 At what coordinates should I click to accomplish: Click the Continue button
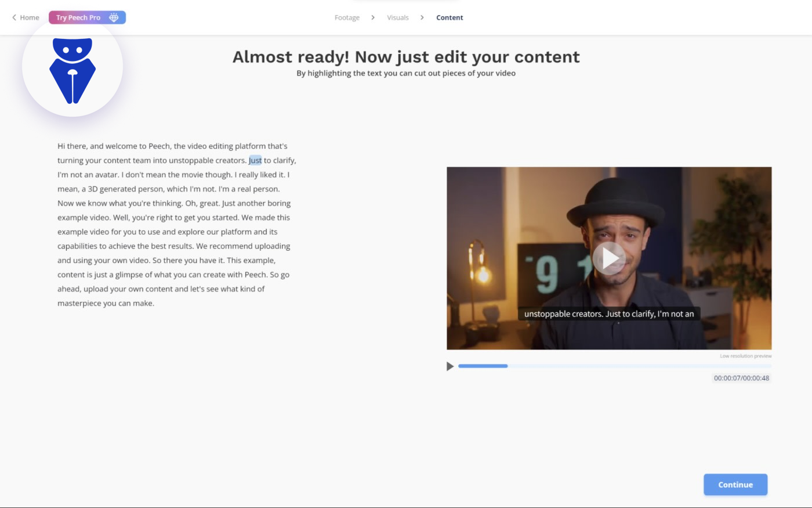[735, 485]
